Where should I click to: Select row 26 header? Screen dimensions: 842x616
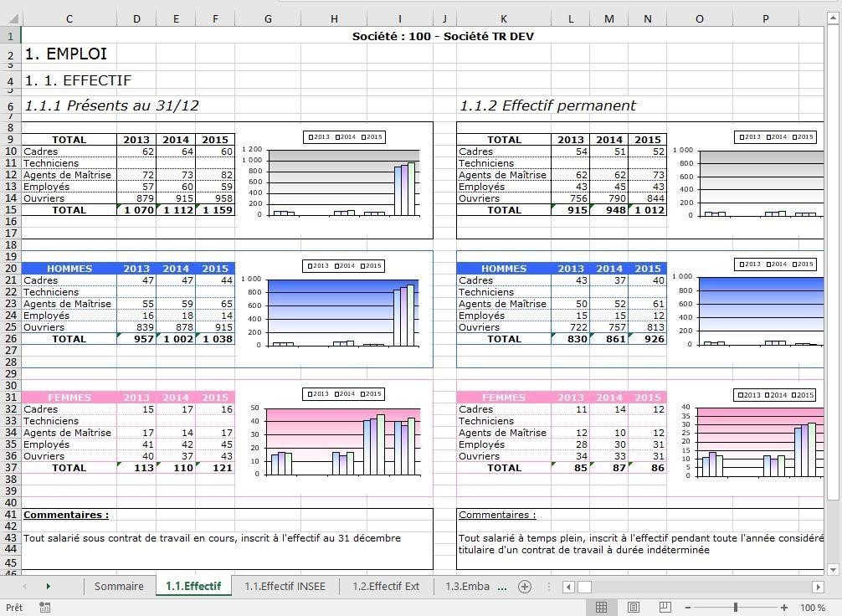[x=11, y=339]
